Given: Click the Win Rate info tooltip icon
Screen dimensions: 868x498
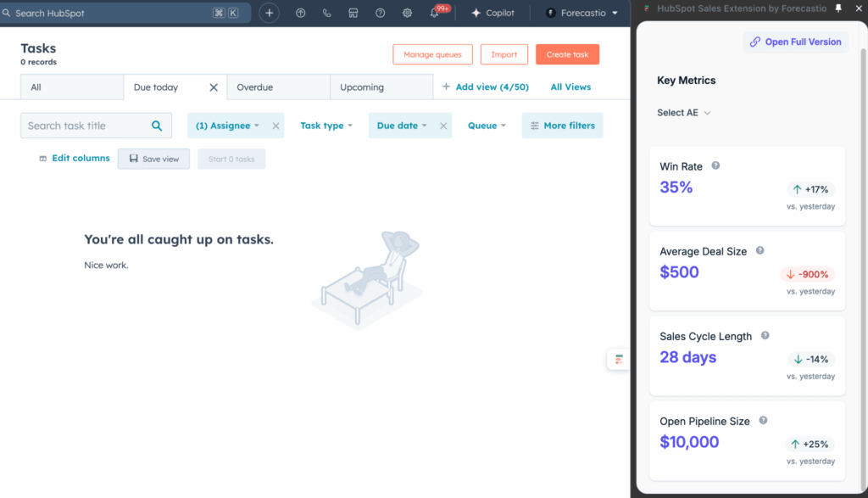Looking at the screenshot, I should (715, 165).
